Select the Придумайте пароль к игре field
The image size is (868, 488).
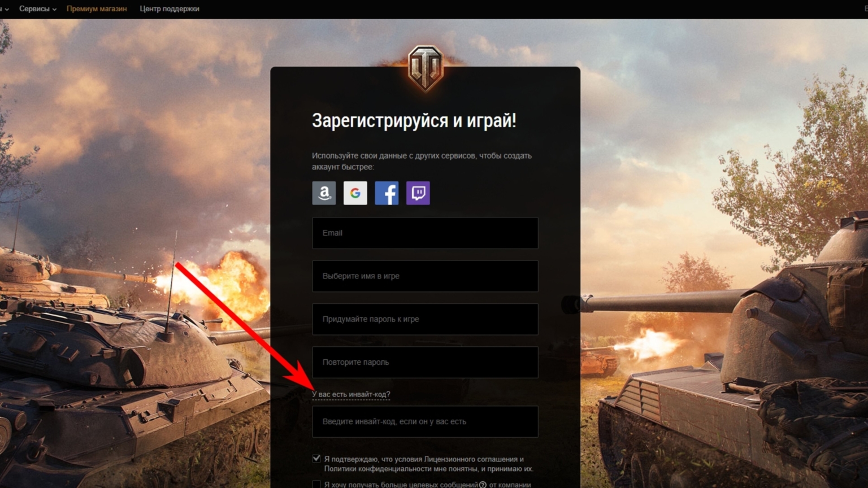[425, 319]
